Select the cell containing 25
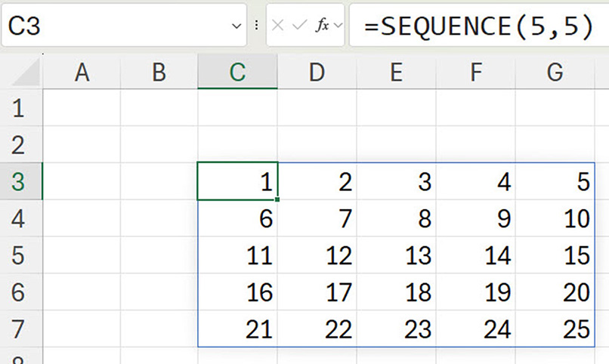This screenshot has height=364, width=609. (x=555, y=329)
